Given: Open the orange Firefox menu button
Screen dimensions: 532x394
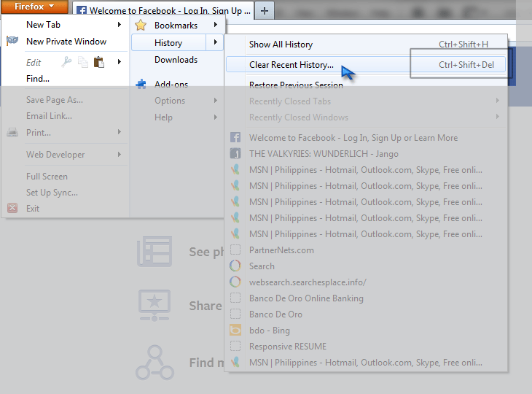Looking at the screenshot, I should point(34,7).
